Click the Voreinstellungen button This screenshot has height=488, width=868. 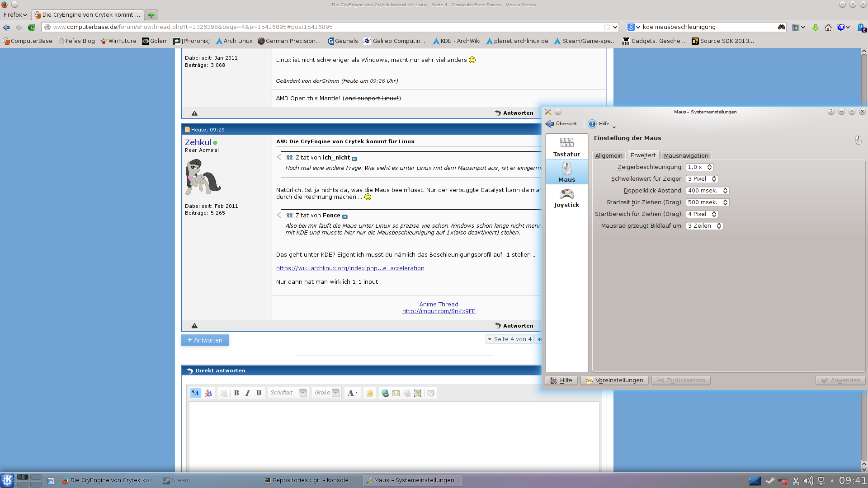[614, 380]
